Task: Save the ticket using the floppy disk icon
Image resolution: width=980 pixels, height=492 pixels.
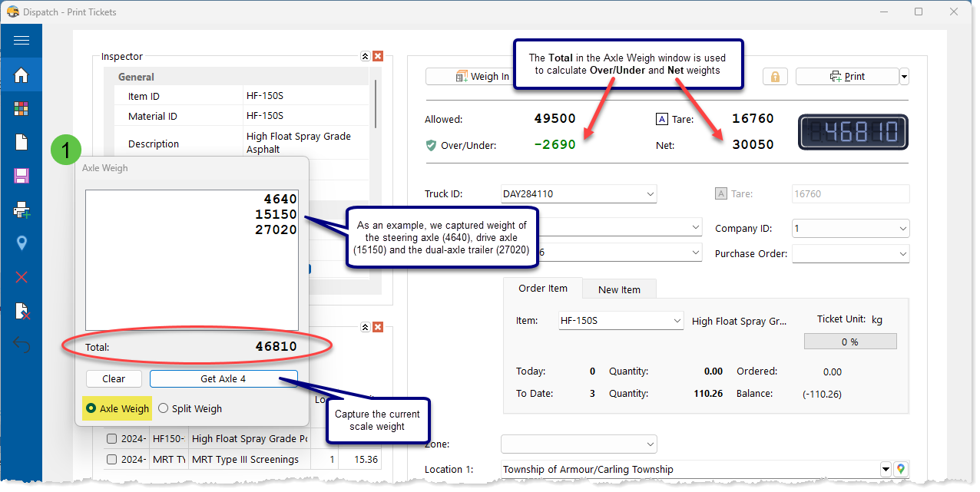Action: tap(22, 177)
